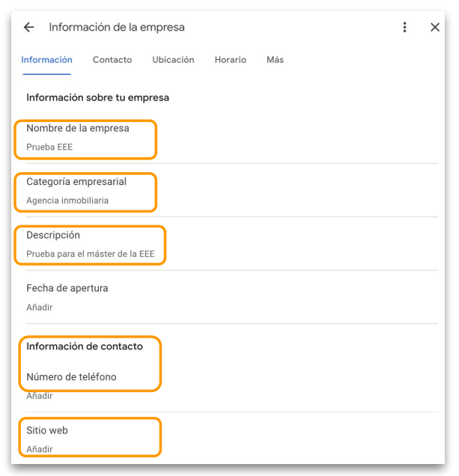Click Añadir under Número de teléfono
The width and height of the screenshot is (459, 476).
coord(40,396)
